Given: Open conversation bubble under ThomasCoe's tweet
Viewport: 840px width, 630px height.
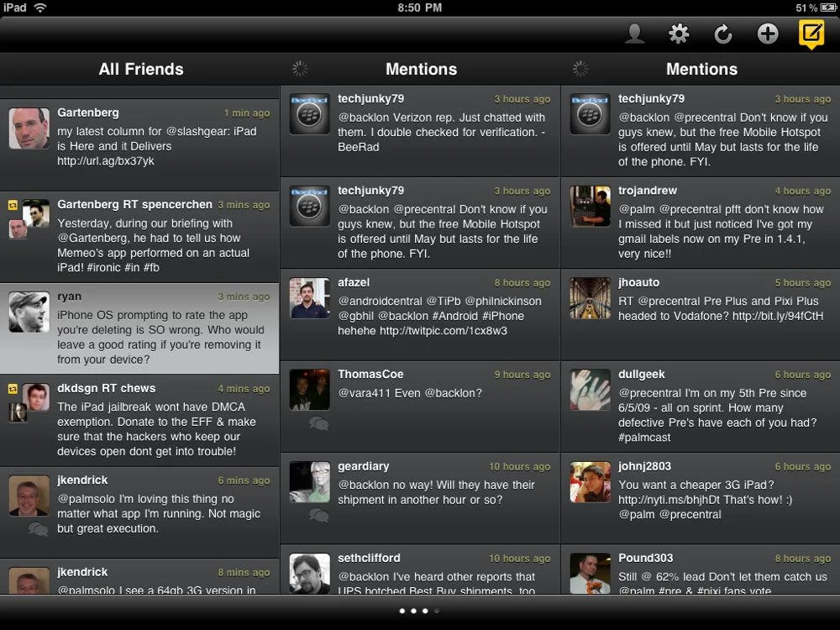Looking at the screenshot, I should tap(319, 423).
